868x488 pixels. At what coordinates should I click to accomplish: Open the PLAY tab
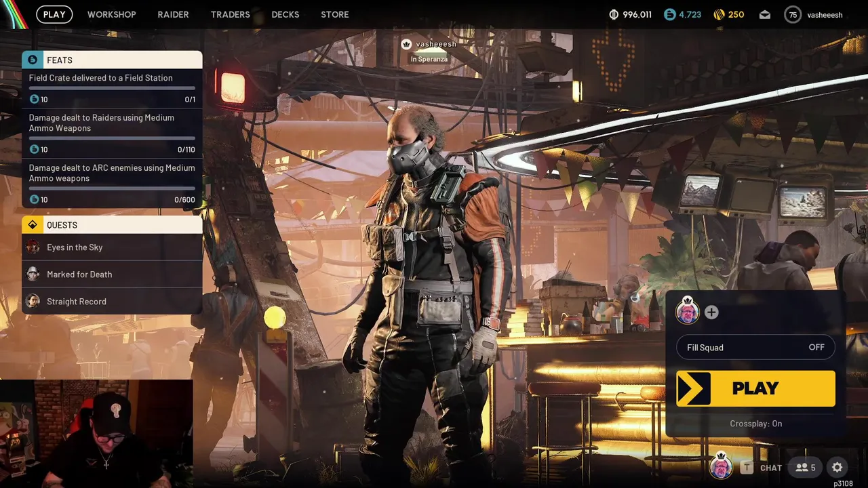[x=54, y=14]
